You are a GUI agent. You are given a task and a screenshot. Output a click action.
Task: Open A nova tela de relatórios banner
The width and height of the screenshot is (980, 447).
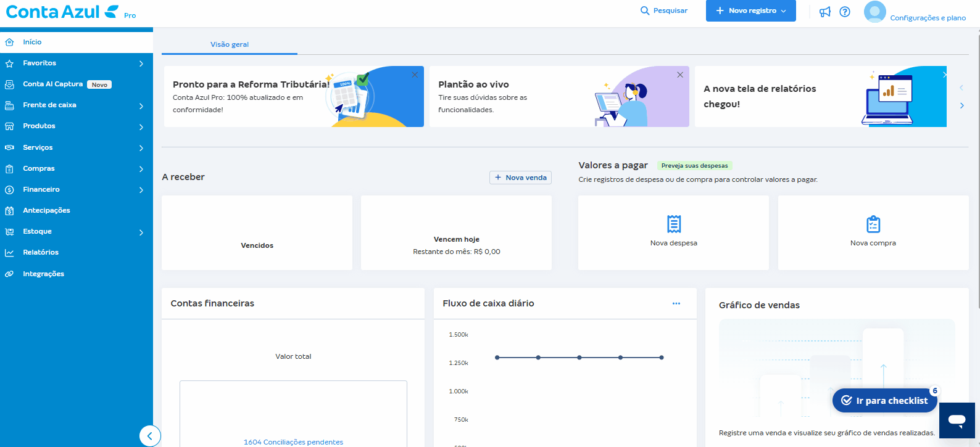pos(821,96)
